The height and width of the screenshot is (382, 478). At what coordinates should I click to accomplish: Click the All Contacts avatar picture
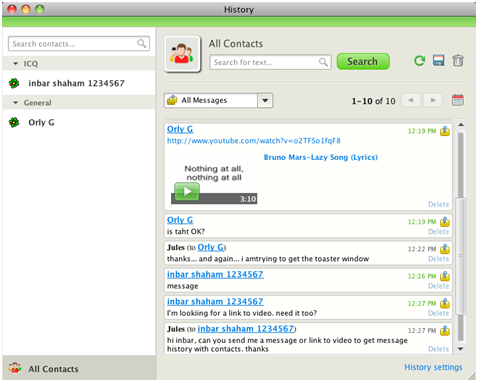182,54
